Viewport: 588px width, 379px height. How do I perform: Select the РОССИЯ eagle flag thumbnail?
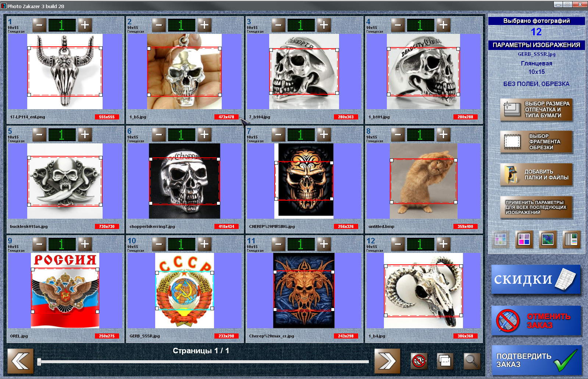pyautogui.click(x=65, y=291)
